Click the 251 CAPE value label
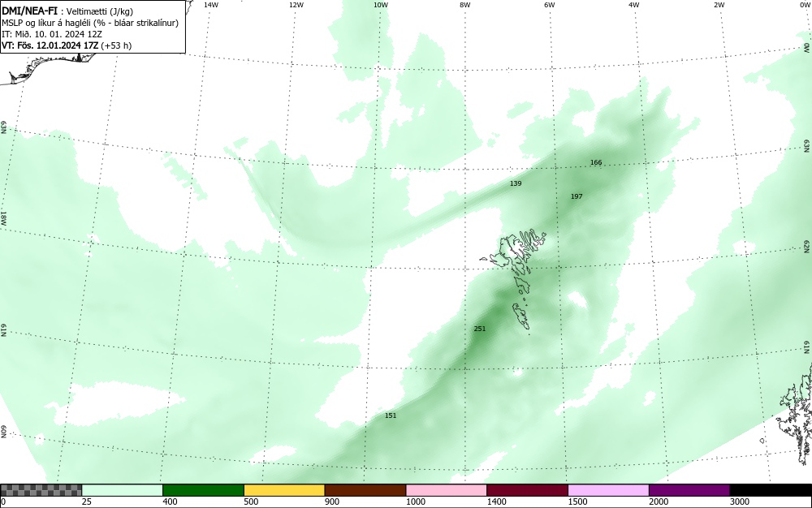 coord(480,329)
